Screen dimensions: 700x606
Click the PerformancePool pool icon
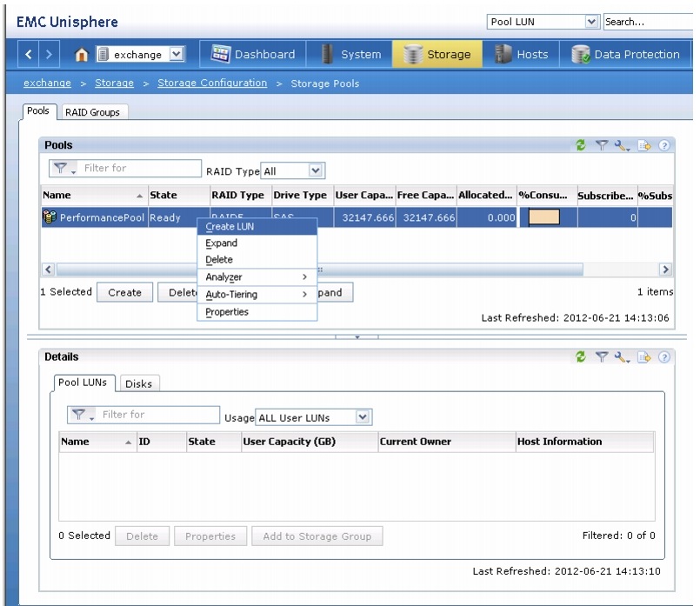point(49,216)
